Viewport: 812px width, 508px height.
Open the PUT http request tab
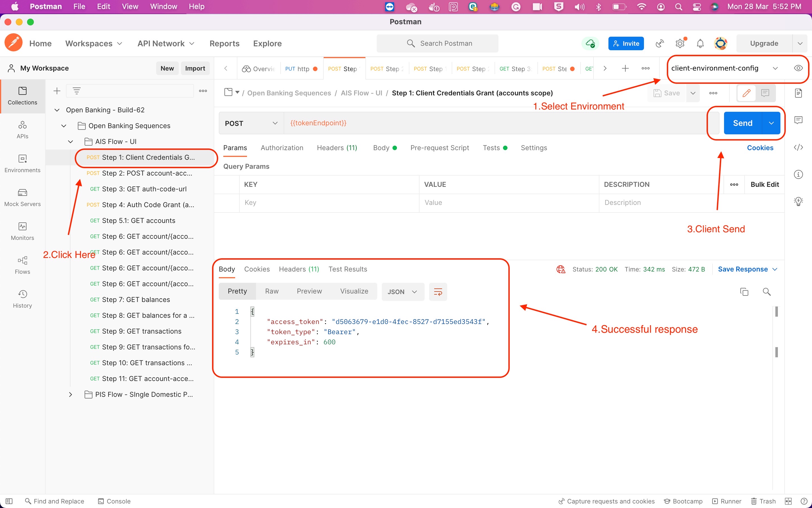pyautogui.click(x=301, y=69)
